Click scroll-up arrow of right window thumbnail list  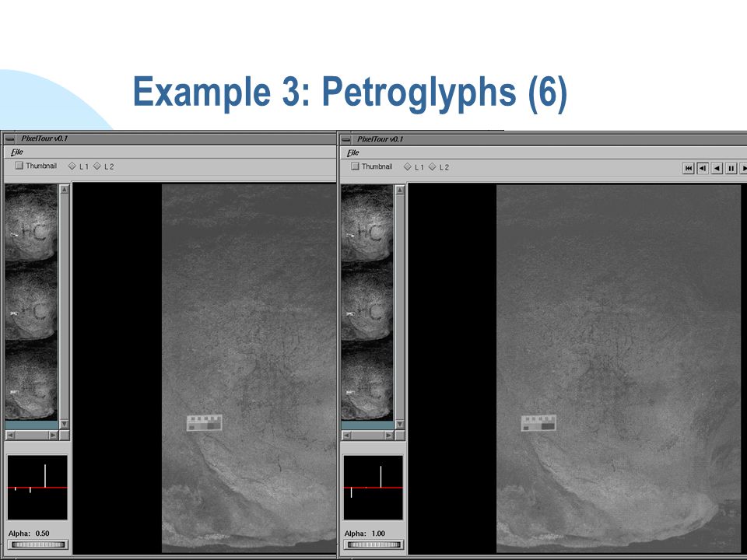pyautogui.click(x=400, y=190)
